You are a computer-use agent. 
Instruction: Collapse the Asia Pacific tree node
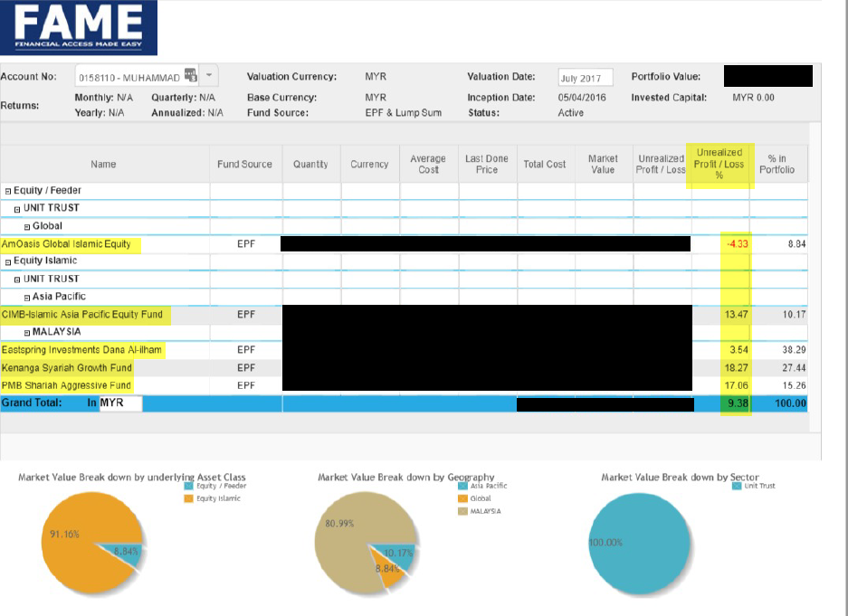pyautogui.click(x=27, y=297)
